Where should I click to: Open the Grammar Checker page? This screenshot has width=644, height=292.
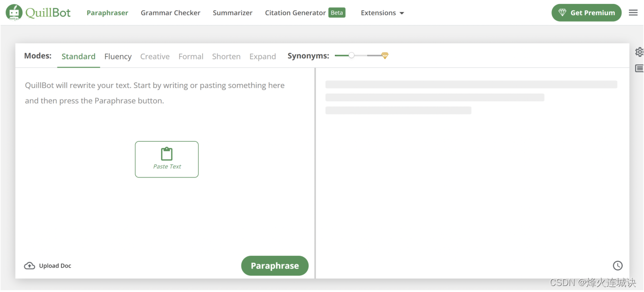[171, 13]
